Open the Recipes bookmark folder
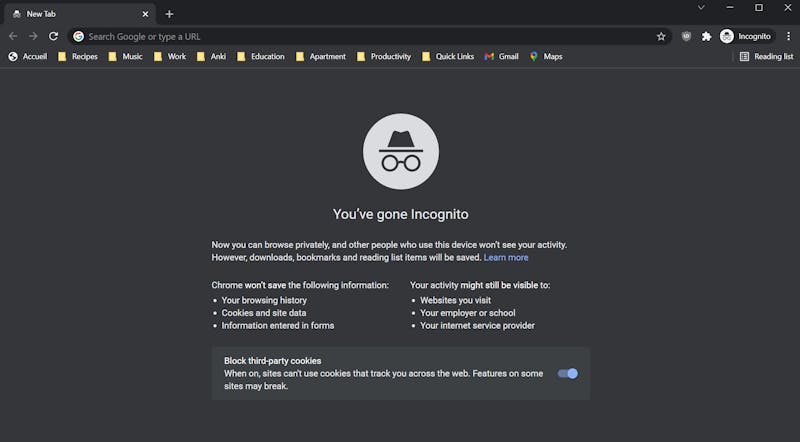Screen dimensions: 800x442 pos(78,57)
